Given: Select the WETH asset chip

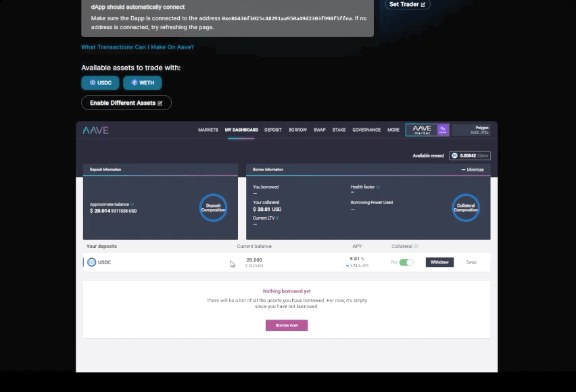Looking at the screenshot, I should (143, 83).
